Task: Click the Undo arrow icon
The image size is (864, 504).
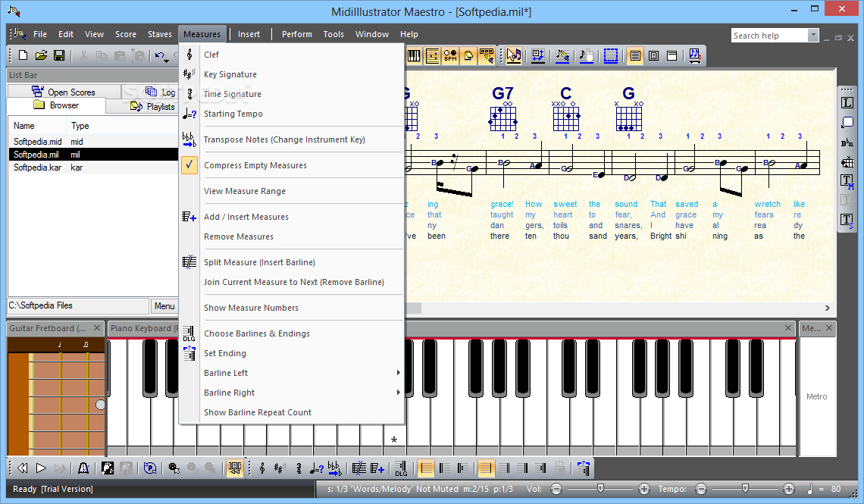Action: (159, 55)
